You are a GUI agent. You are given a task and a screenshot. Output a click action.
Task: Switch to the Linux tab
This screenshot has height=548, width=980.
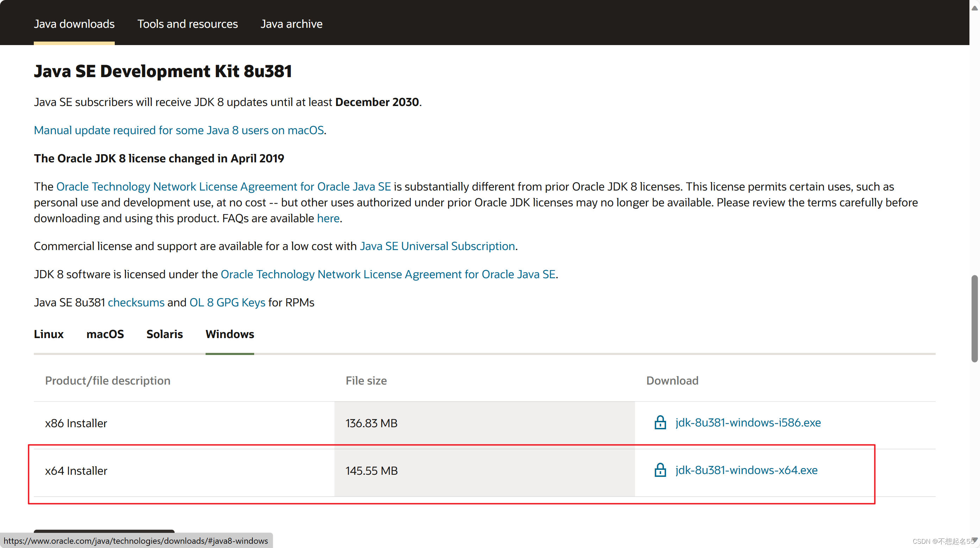49,334
